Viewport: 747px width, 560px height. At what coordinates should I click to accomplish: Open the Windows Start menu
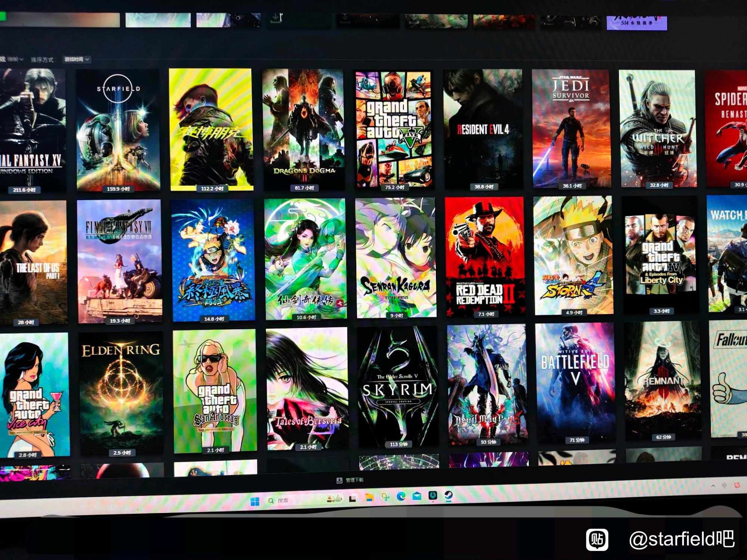pos(255,501)
